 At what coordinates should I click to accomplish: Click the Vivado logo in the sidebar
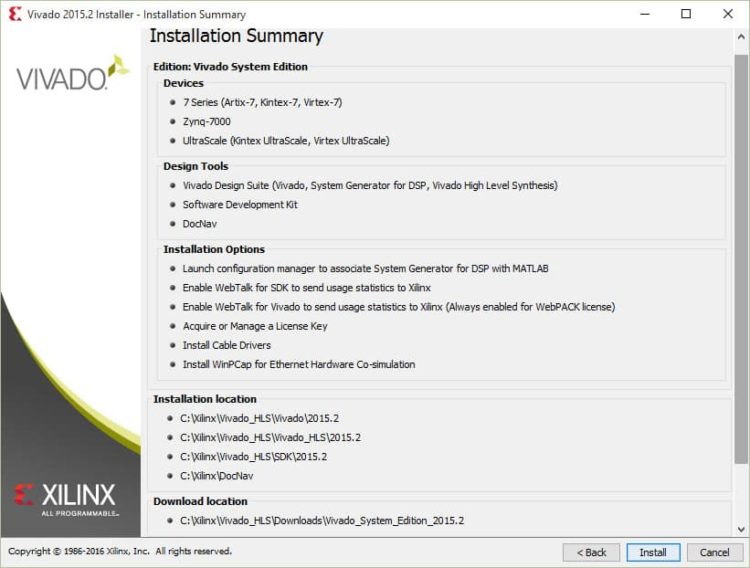point(72,77)
